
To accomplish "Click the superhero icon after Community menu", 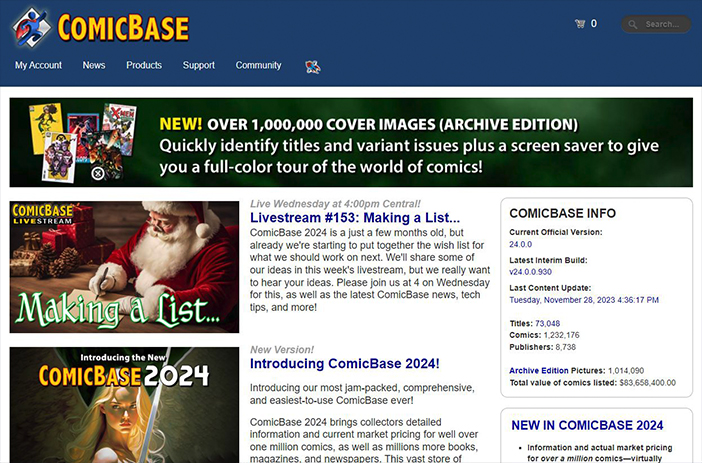I will [312, 67].
